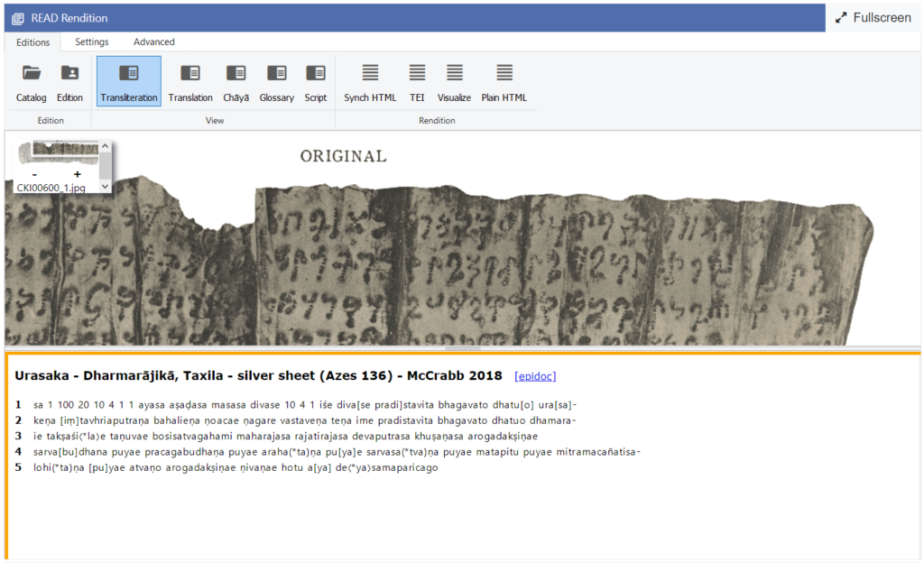
Task: Show the Script view
Action: [x=316, y=81]
